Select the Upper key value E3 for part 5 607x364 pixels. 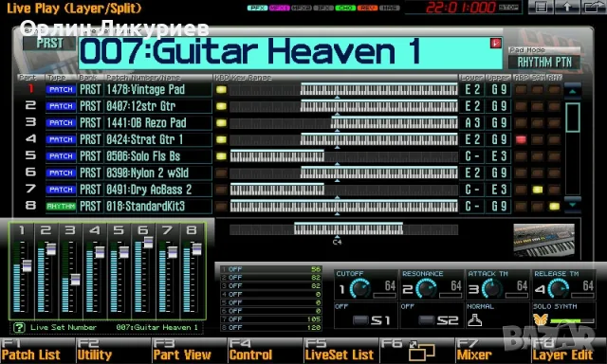coord(499,156)
